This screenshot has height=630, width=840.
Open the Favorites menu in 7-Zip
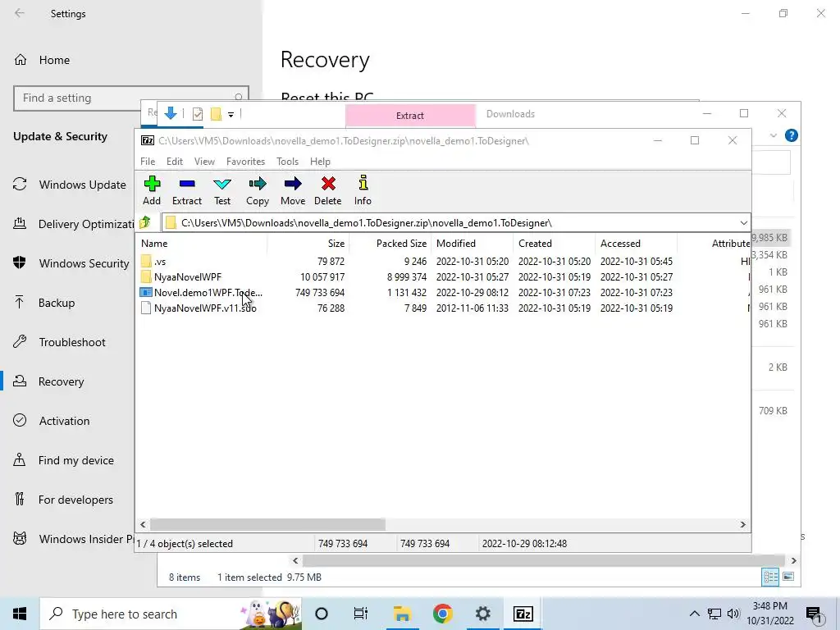[245, 162]
